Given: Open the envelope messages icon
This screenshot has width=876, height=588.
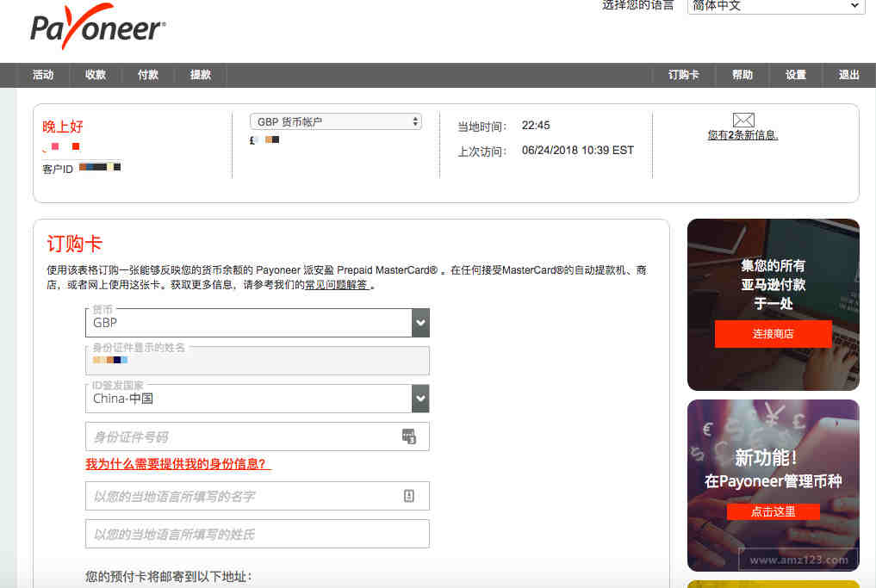Looking at the screenshot, I should [x=743, y=120].
